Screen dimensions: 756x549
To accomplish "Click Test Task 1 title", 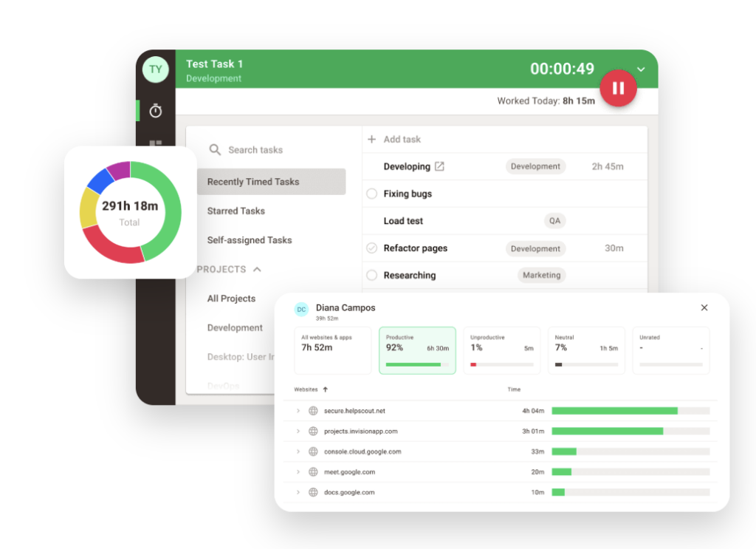I will (x=215, y=64).
